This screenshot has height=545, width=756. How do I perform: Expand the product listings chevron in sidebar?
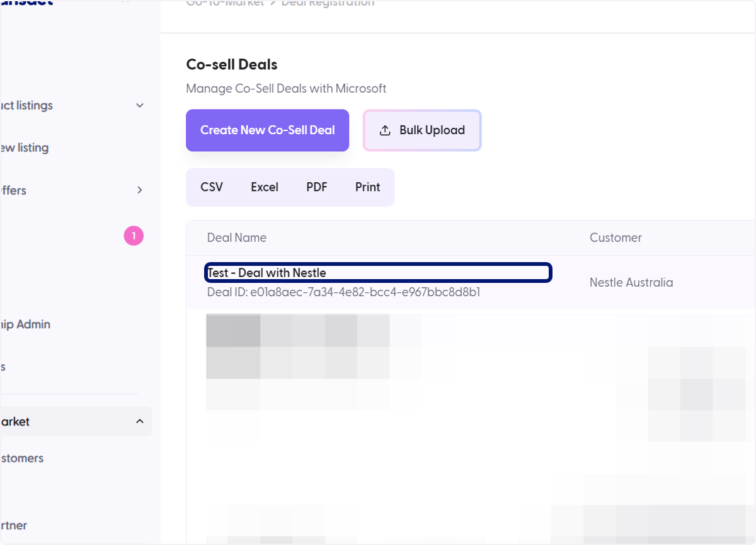[140, 105]
